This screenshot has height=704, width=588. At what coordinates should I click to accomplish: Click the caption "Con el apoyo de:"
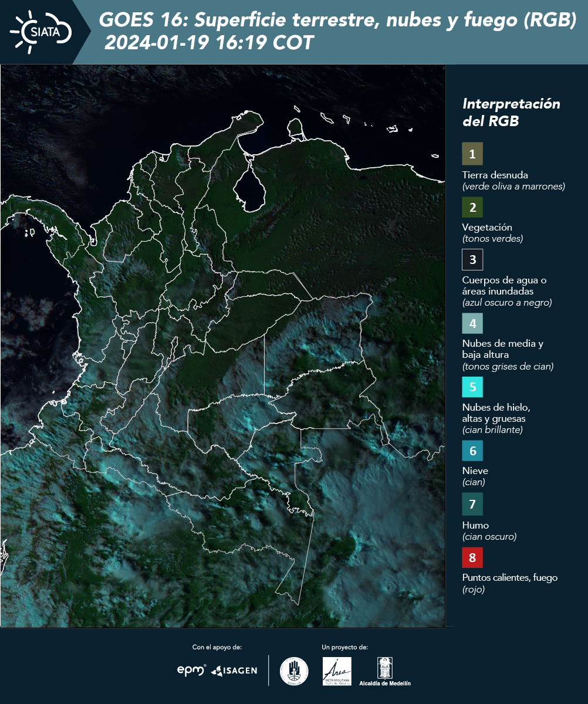coord(217,647)
